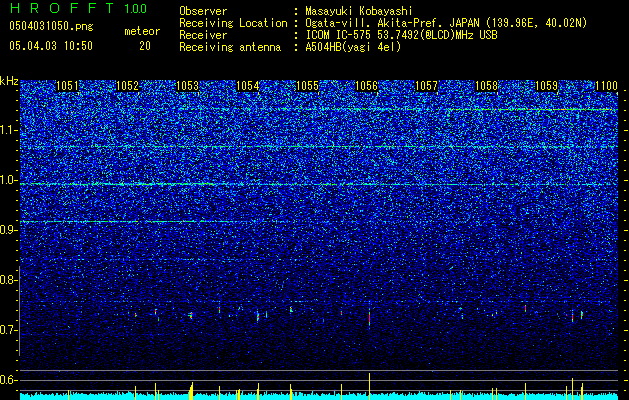Click the 1051 time marker
629x400 pixels.
(x=67, y=86)
